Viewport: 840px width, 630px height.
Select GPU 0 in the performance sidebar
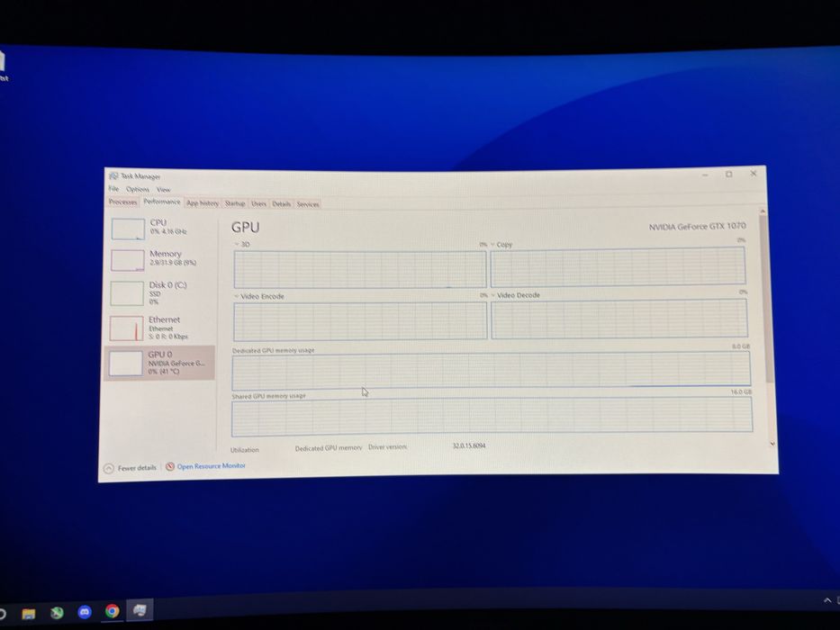tap(159, 363)
